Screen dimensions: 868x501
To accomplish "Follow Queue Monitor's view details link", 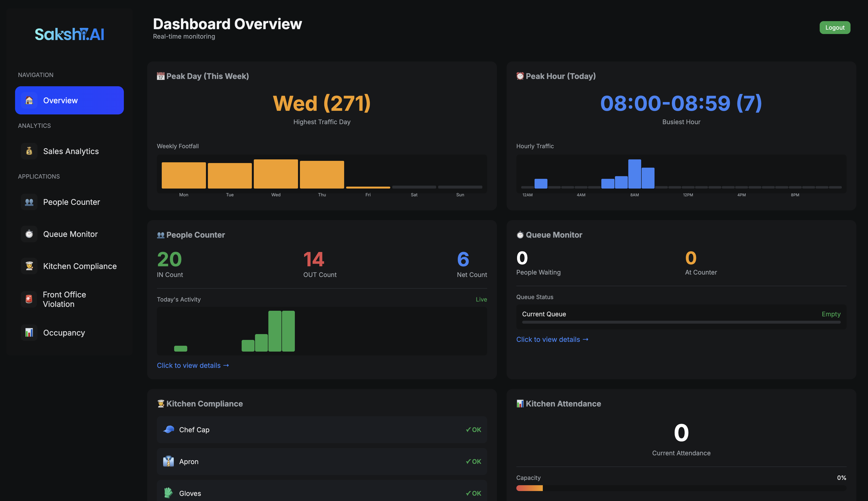I will 552,339.
